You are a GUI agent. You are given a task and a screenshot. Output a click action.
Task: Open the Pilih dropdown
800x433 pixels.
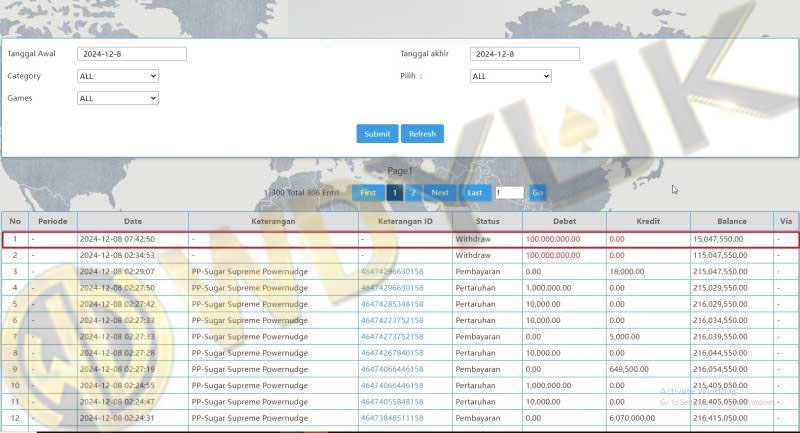click(x=510, y=76)
